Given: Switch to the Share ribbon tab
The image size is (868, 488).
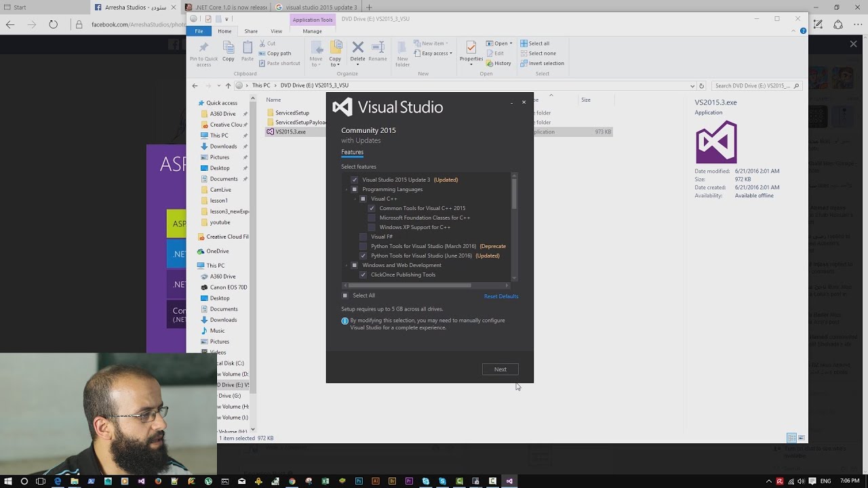Looking at the screenshot, I should click(x=251, y=31).
